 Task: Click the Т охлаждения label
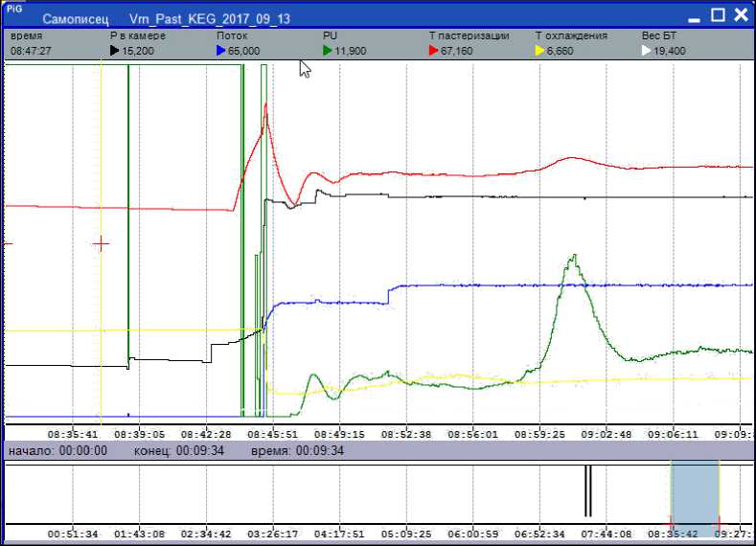[x=571, y=35]
